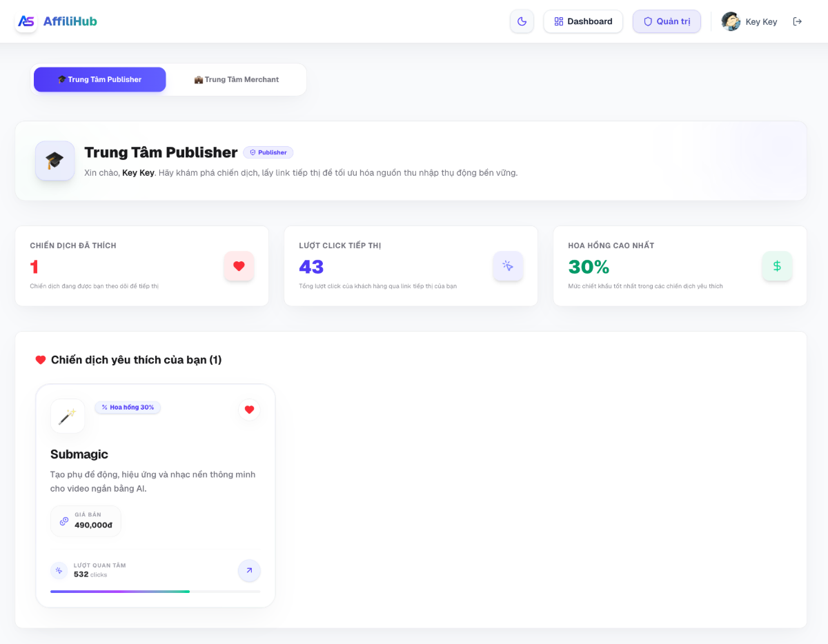This screenshot has height=644, width=828.
Task: Click the AffiliHub logo icon
Action: point(26,21)
